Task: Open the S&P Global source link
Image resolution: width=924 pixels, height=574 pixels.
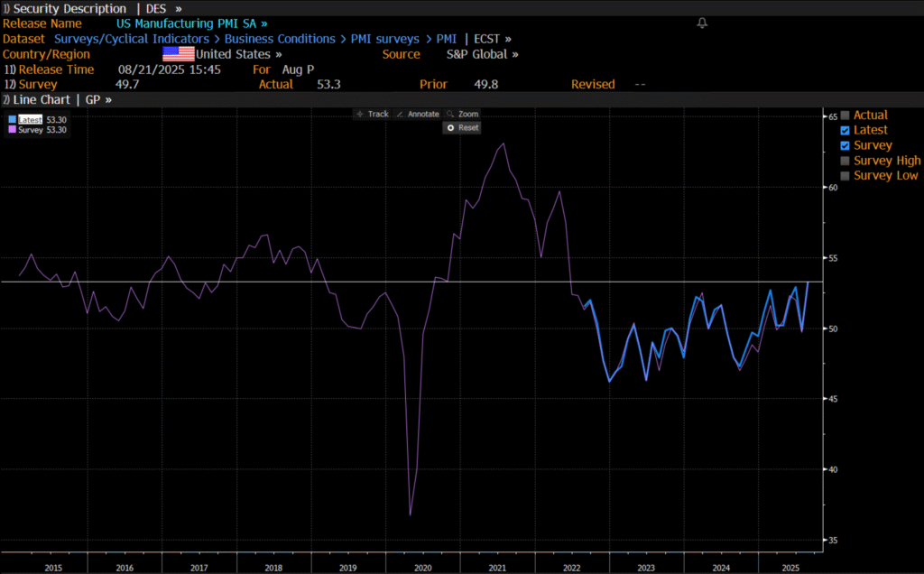Action: (482, 54)
